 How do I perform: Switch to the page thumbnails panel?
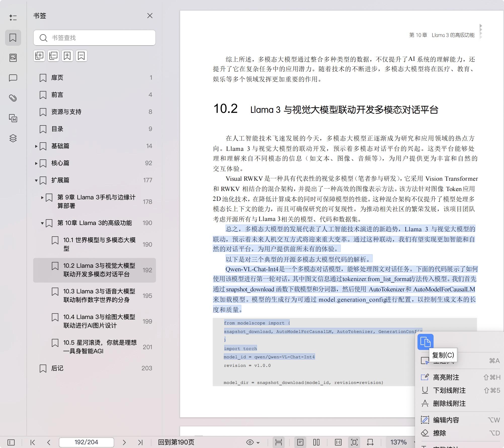tap(13, 58)
